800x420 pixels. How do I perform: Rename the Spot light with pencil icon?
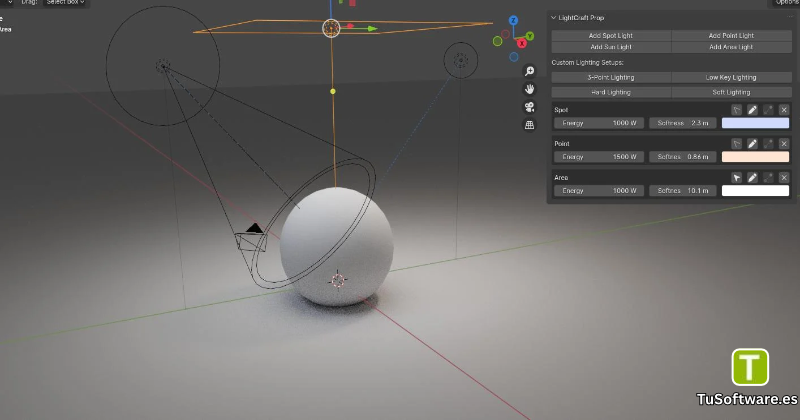click(752, 110)
